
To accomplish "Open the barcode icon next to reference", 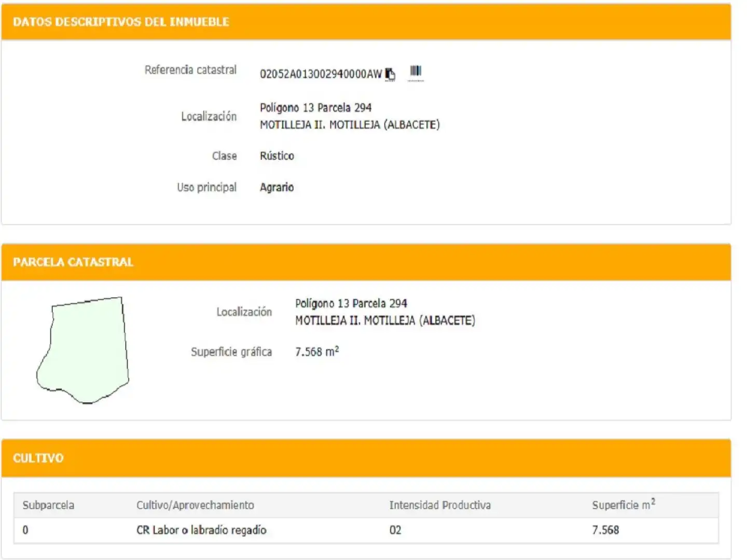I will click(416, 72).
